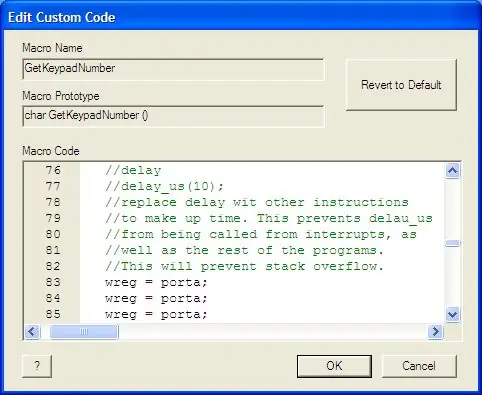Click the horizontal scrollbar thumb
This screenshot has height=395, width=482.
tap(84, 331)
